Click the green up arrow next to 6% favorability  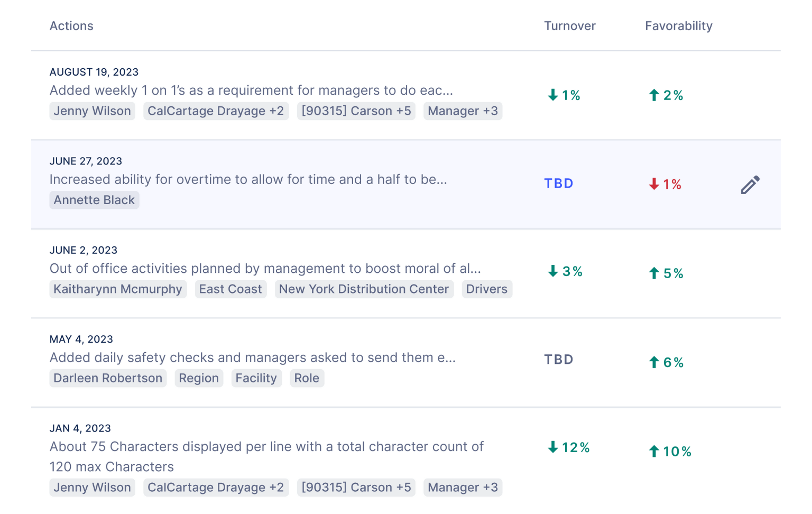653,362
